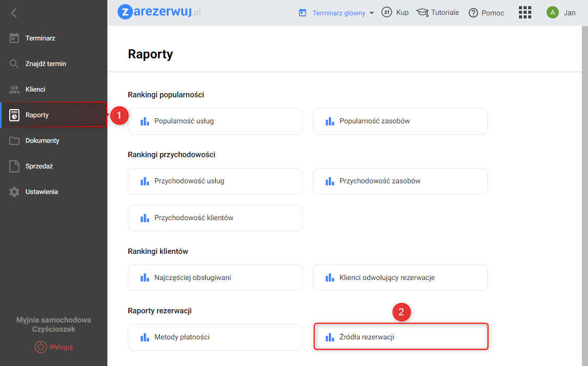
Task: Click the green user avatar A
Action: coord(552,12)
